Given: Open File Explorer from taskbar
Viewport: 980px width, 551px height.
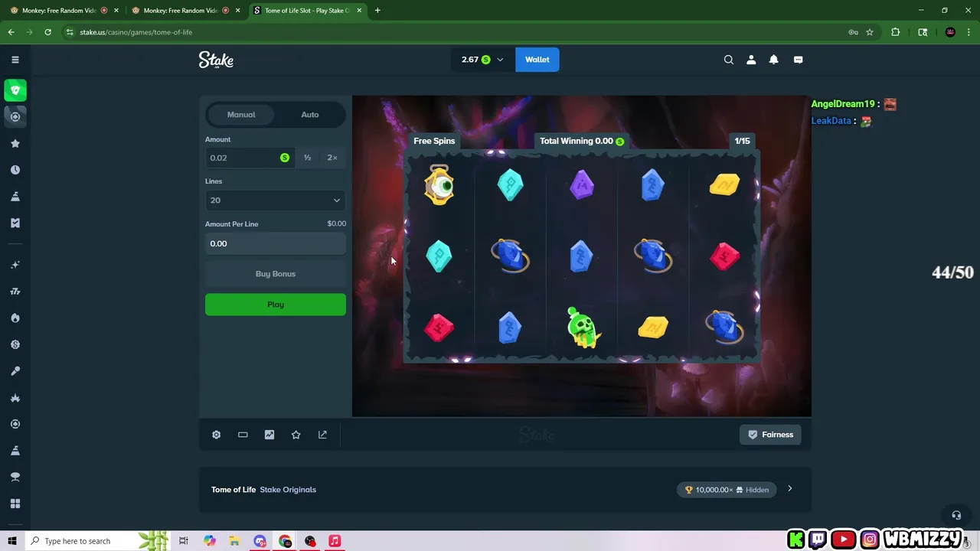Looking at the screenshot, I should 234,541.
